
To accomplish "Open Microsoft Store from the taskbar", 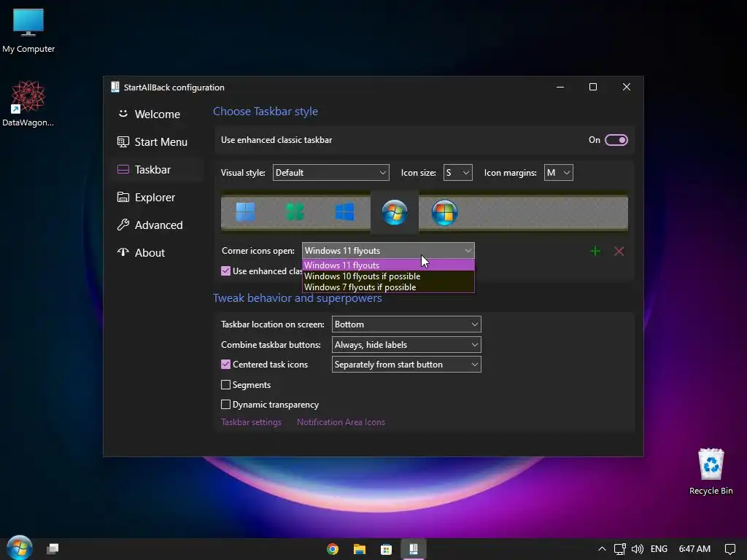I will 386,549.
